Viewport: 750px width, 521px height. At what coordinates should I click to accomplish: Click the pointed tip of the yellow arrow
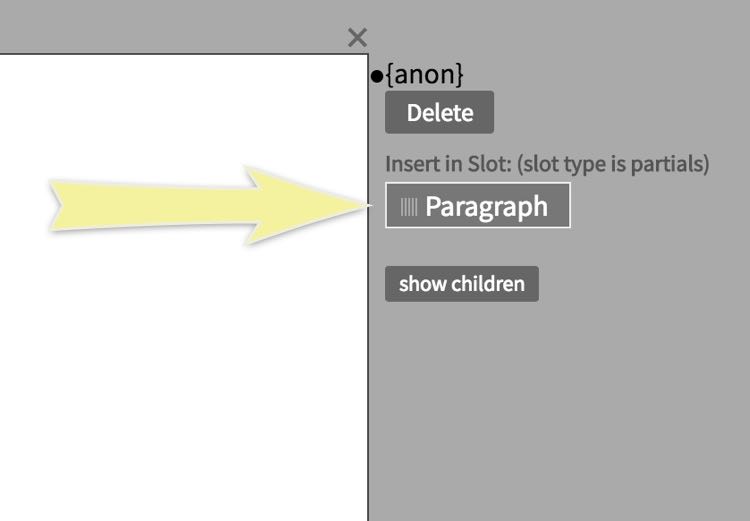click(364, 206)
